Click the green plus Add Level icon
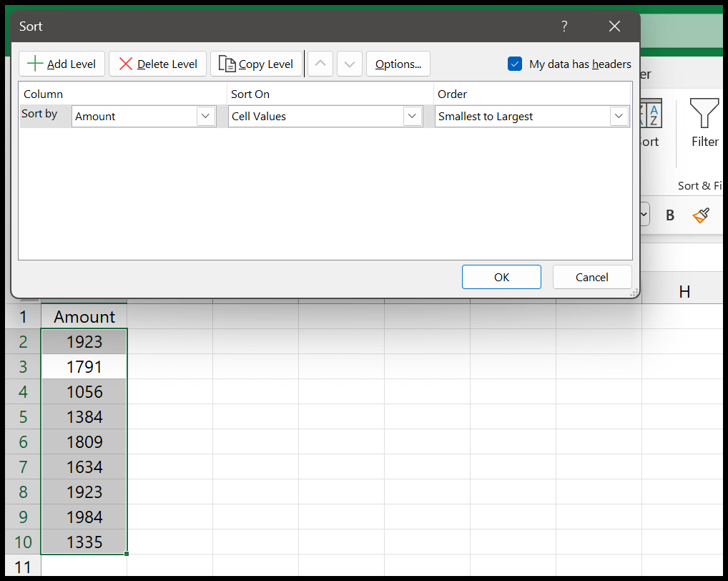 pos(35,64)
